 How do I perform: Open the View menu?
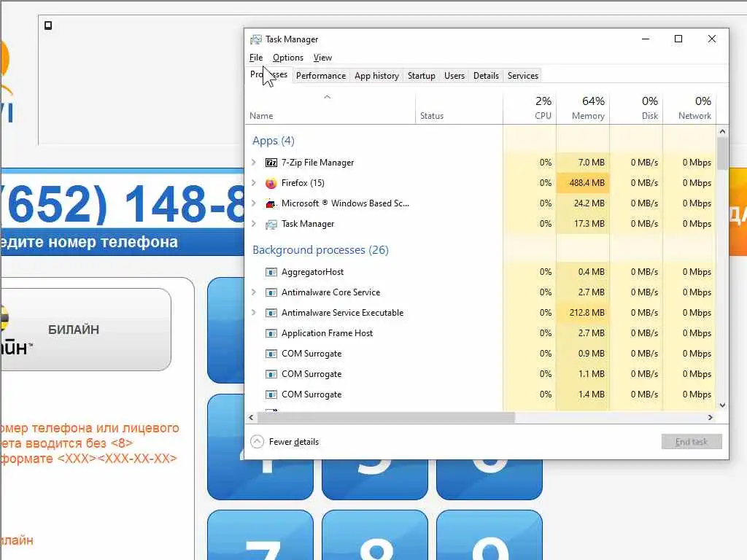(322, 58)
